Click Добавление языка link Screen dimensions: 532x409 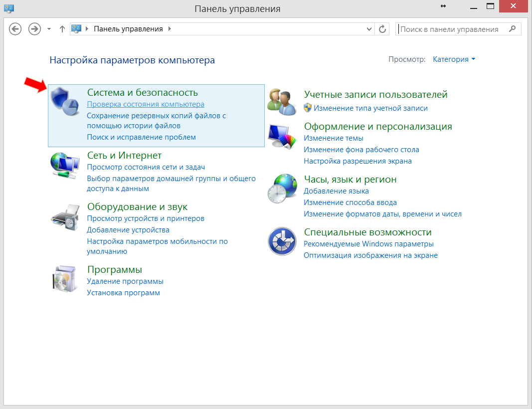336,191
